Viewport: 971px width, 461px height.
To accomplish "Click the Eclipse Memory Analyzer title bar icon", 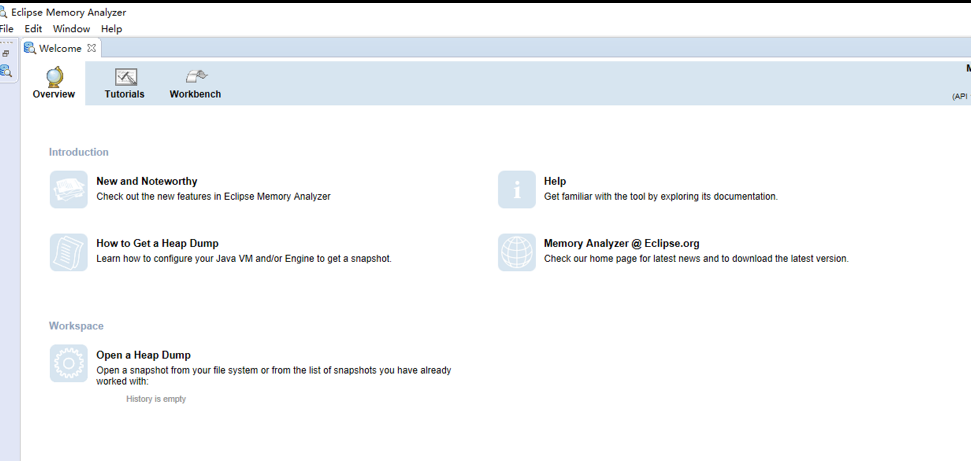I will (3, 12).
